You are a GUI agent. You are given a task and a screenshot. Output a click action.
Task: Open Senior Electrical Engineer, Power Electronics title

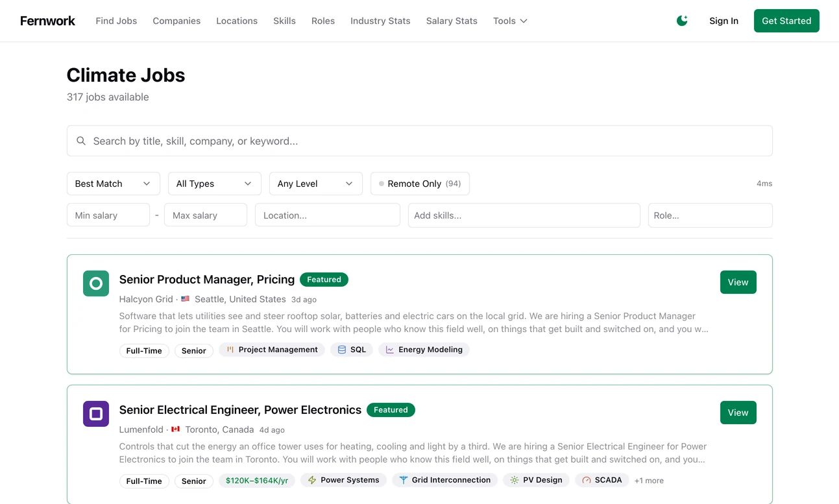tap(240, 410)
